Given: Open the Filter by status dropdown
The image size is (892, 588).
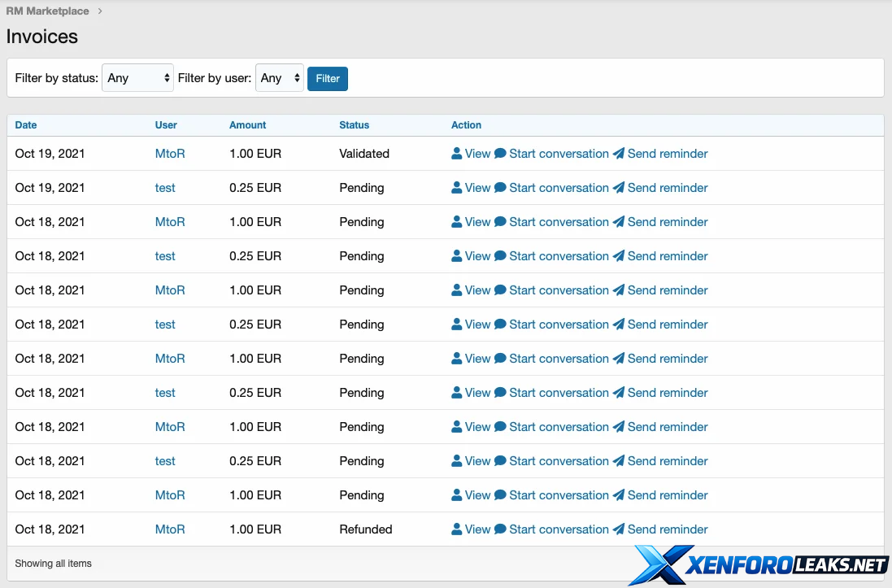Looking at the screenshot, I should (137, 78).
